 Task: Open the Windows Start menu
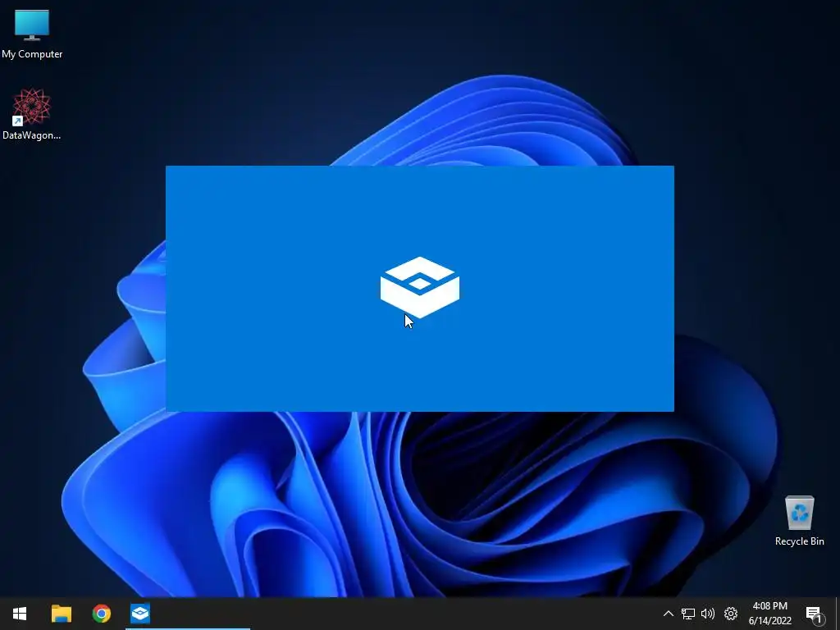pyautogui.click(x=20, y=614)
